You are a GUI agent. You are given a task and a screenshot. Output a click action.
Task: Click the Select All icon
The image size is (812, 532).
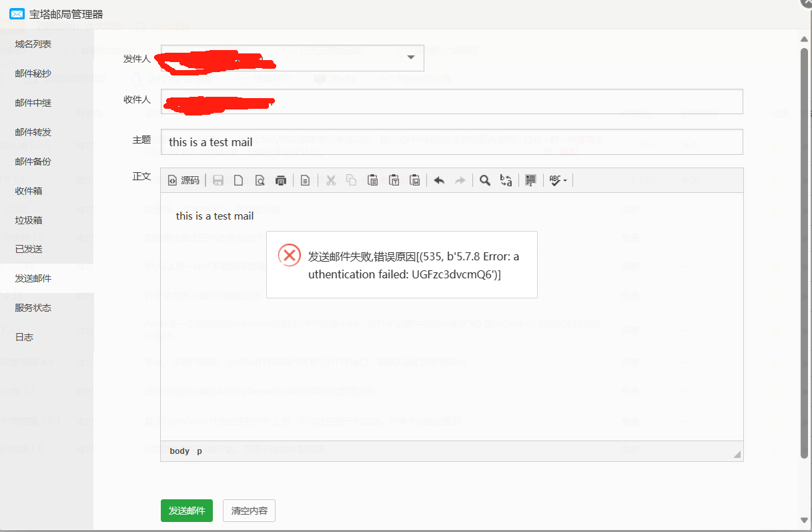click(530, 180)
